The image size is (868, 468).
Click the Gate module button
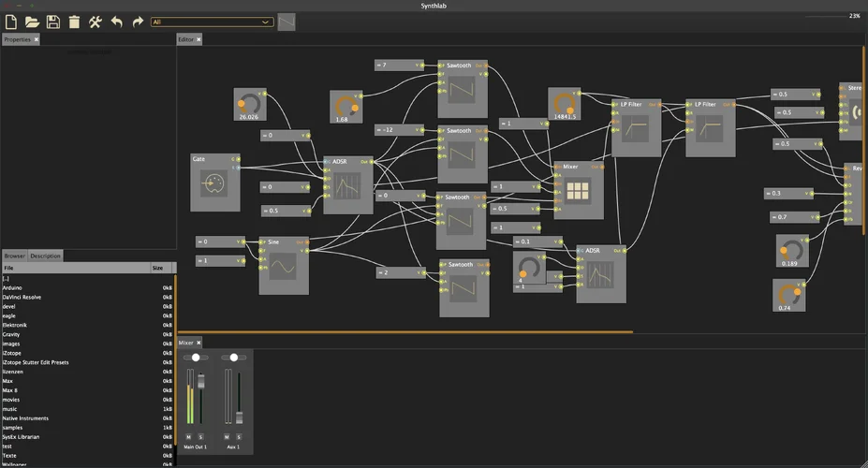pyautogui.click(x=214, y=185)
